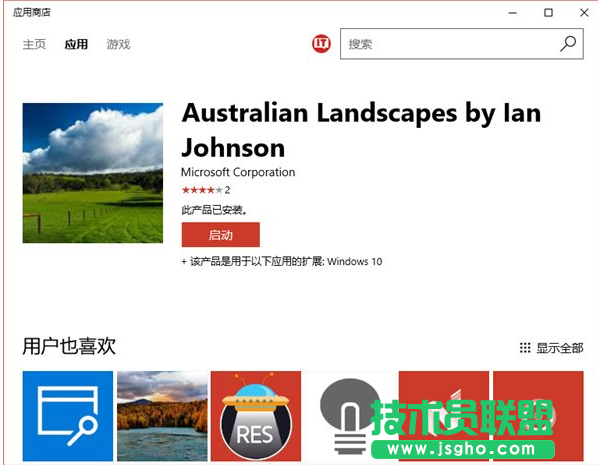Click the magnifier search icon
This screenshot has width=598, height=465.
point(568,43)
